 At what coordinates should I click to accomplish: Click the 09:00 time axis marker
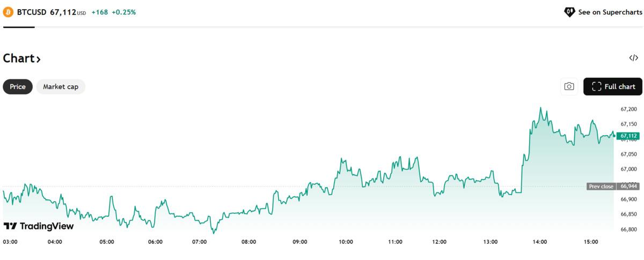tap(300, 242)
